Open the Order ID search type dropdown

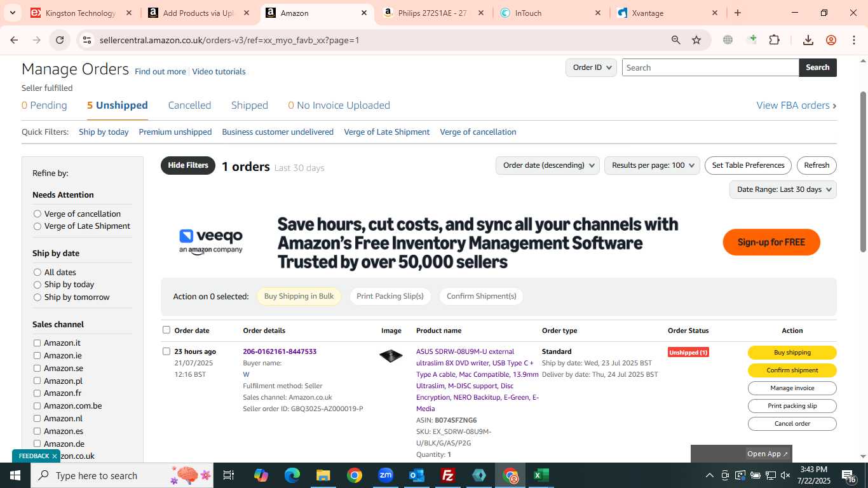(x=591, y=67)
